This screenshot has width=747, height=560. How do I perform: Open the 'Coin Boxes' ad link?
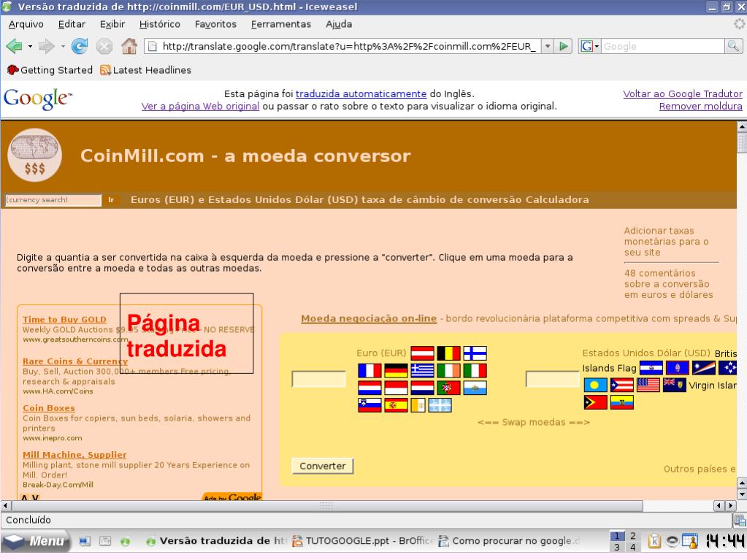click(49, 408)
